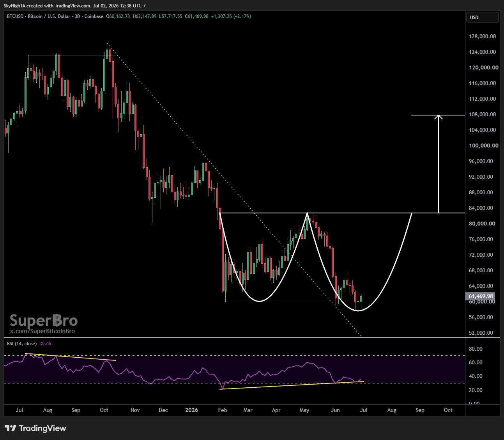Click the high value H62,147.89 in the header
This screenshot has height=440, width=504.
coord(145,16)
